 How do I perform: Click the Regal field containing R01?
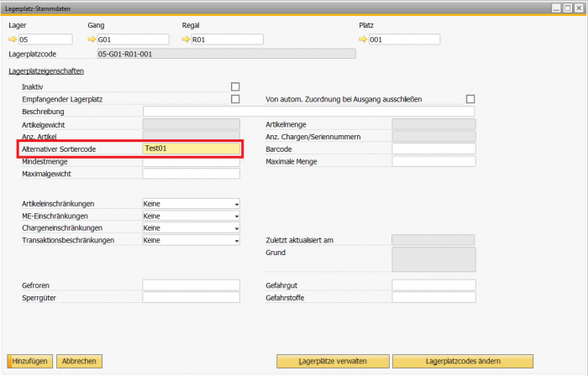228,39
